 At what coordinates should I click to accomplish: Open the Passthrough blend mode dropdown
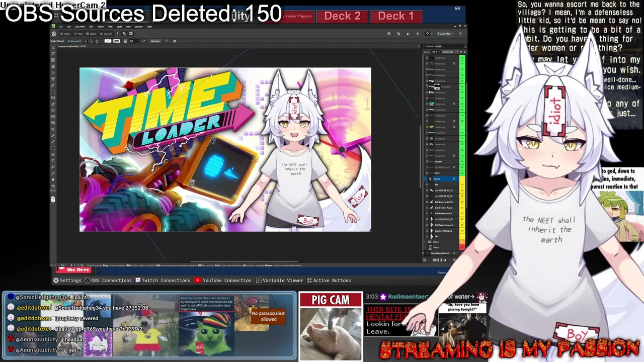450,52
